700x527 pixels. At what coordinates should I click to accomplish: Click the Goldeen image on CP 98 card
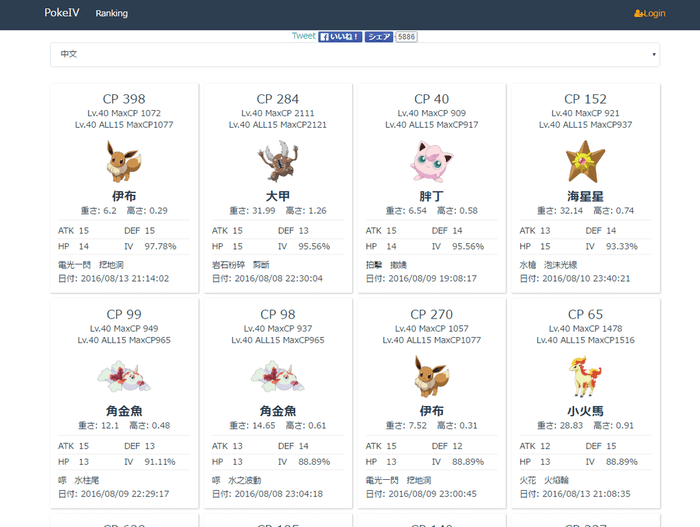pos(278,376)
